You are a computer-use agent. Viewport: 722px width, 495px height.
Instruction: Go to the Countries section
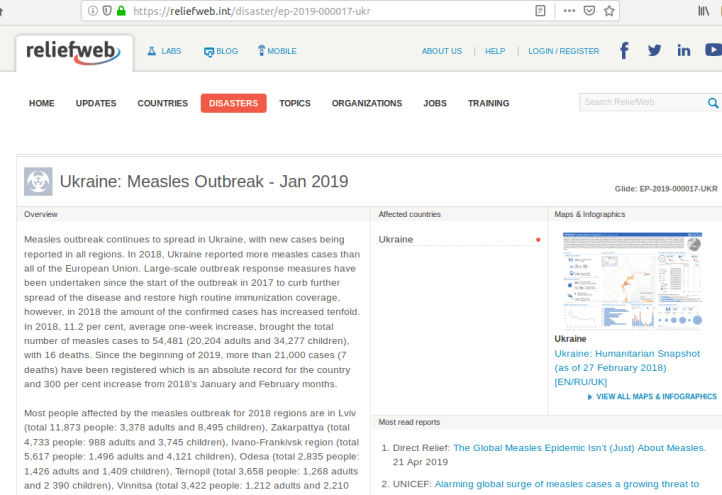pyautogui.click(x=162, y=103)
